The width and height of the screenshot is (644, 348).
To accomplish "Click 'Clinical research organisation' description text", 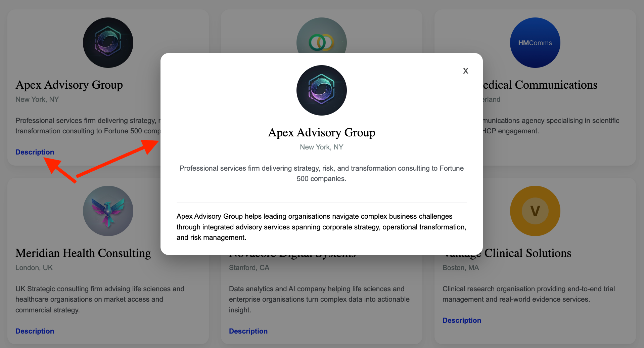I will click(x=529, y=294).
